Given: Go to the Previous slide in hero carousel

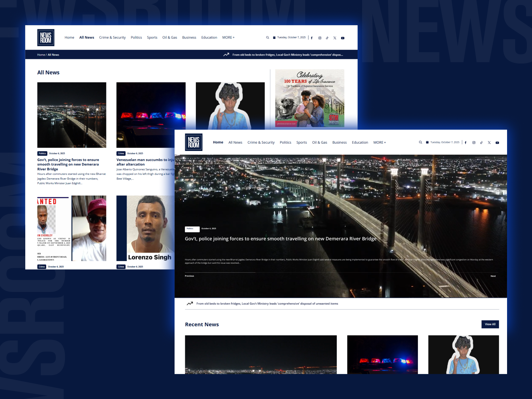Looking at the screenshot, I should tap(190, 276).
